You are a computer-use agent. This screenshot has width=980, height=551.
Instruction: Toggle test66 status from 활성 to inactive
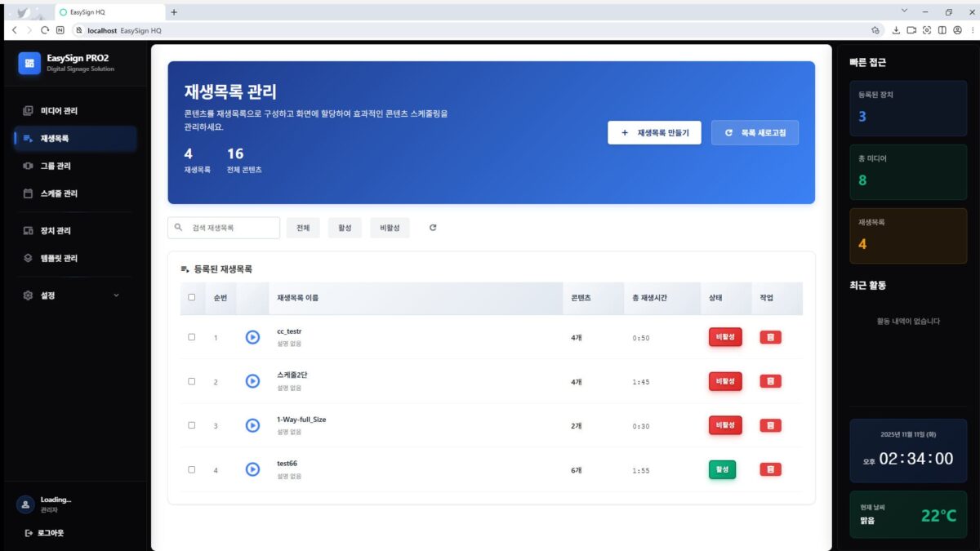pos(722,469)
